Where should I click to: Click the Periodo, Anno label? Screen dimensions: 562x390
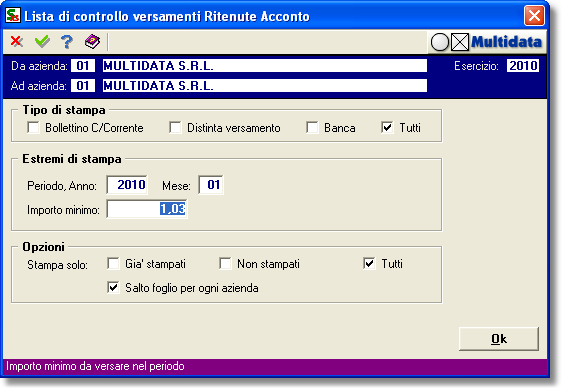click(x=62, y=186)
